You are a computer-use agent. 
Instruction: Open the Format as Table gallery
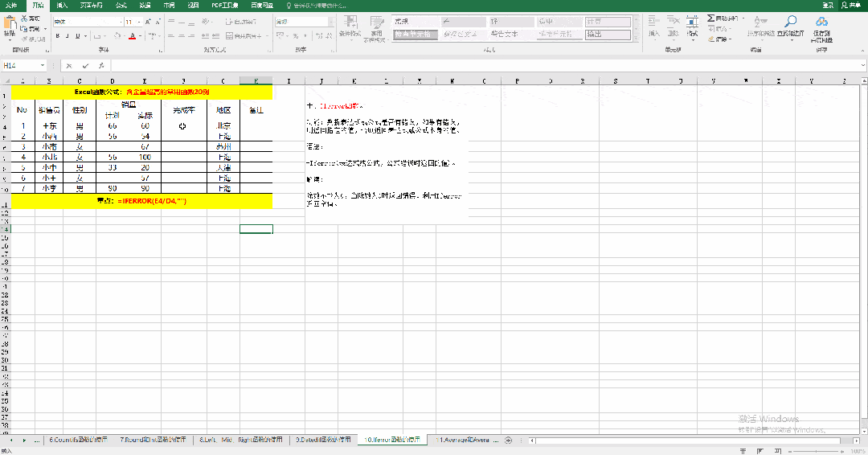point(377,29)
